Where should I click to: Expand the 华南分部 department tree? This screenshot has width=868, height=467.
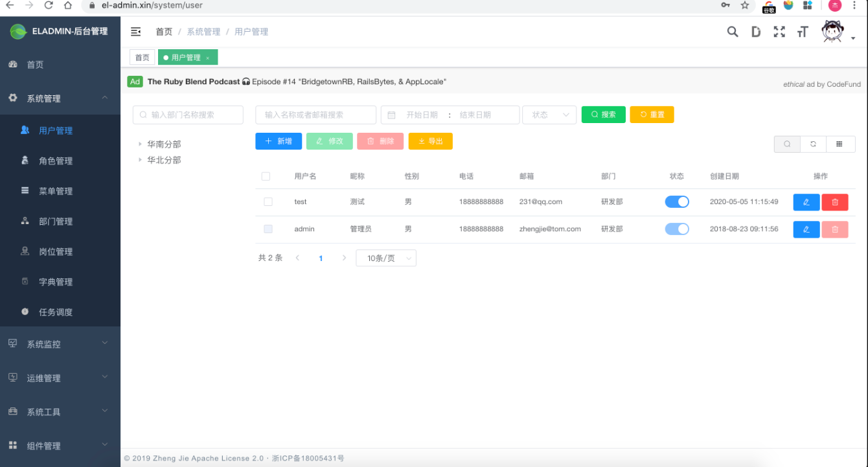pyautogui.click(x=141, y=144)
